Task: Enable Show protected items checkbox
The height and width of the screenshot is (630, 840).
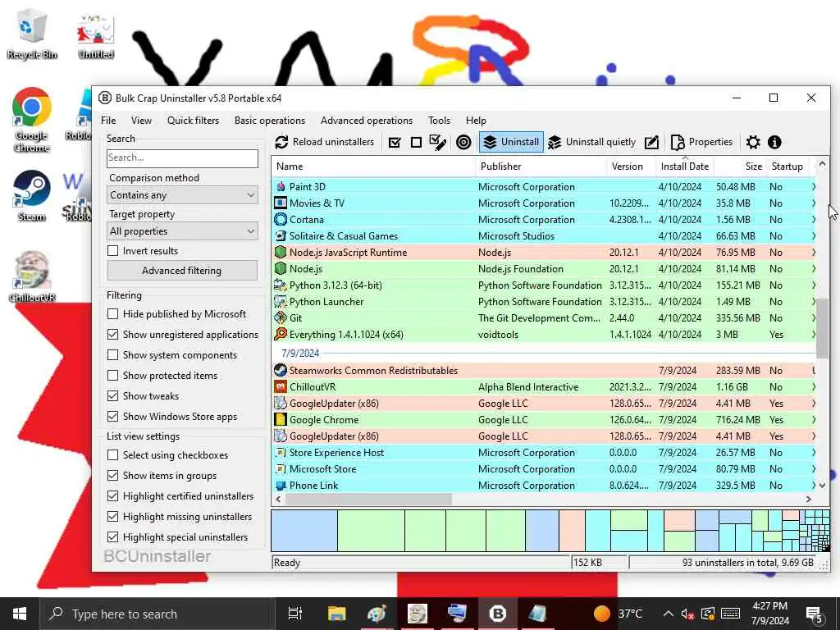Action: click(112, 376)
